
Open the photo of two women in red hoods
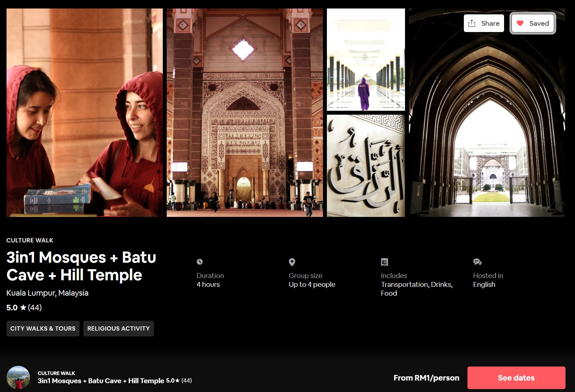(84, 113)
